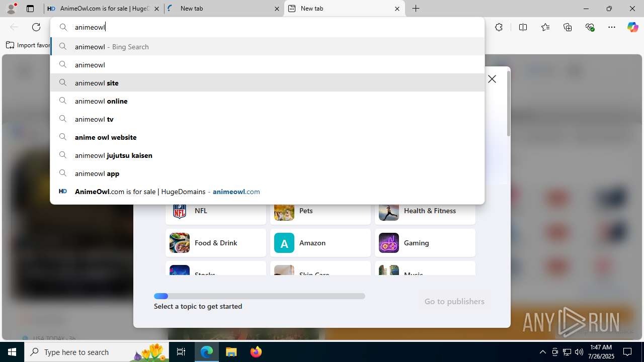644x362 pixels.
Task: Select 'animeowl - Bing Search' suggestion
Action: coord(267,47)
